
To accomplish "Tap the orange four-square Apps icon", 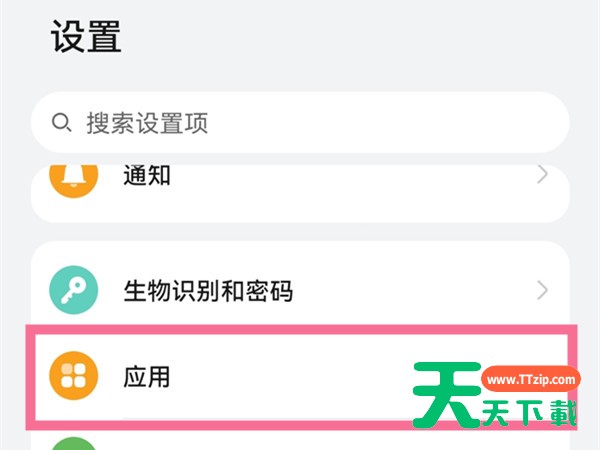I will [74, 377].
